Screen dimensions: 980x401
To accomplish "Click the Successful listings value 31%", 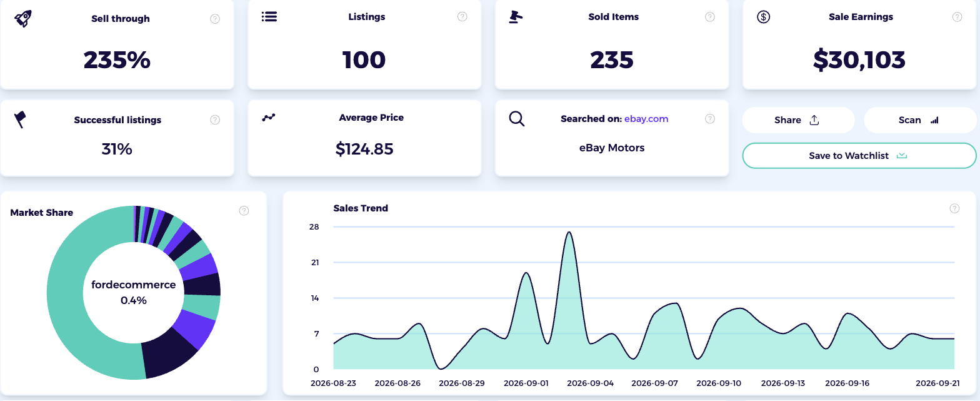I will coord(117,149).
